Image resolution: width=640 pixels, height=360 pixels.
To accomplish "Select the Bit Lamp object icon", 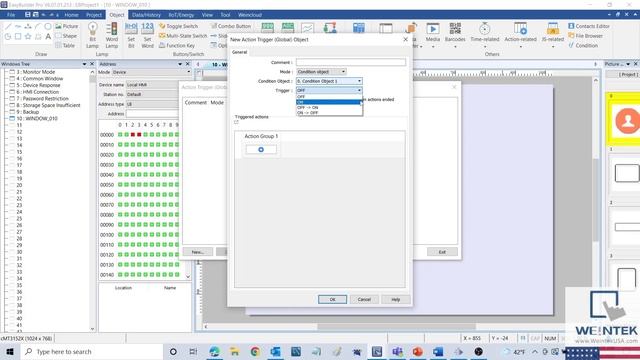I will (93, 35).
